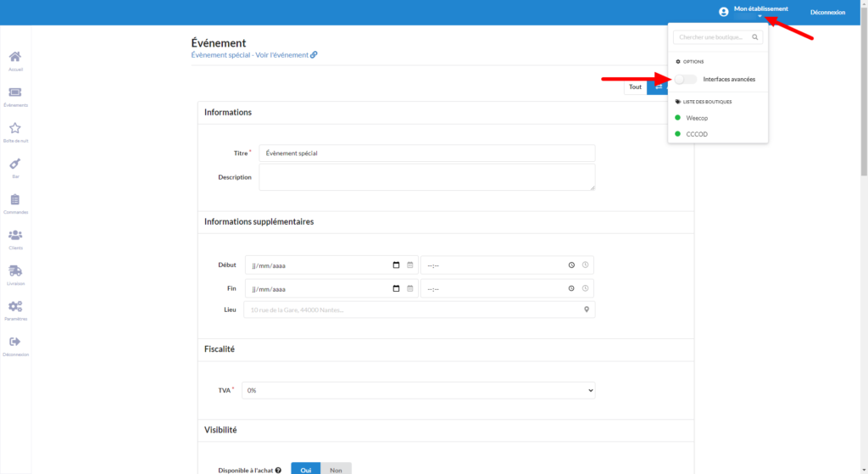The width and height of the screenshot is (868, 474).
Task: Click the grey clock icon on Fin row
Action: coord(585,288)
